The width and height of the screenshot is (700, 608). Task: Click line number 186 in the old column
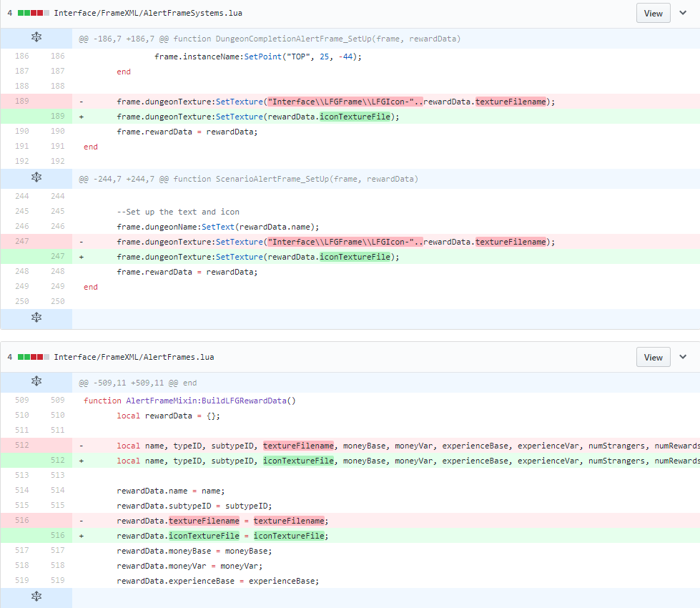tap(22, 56)
